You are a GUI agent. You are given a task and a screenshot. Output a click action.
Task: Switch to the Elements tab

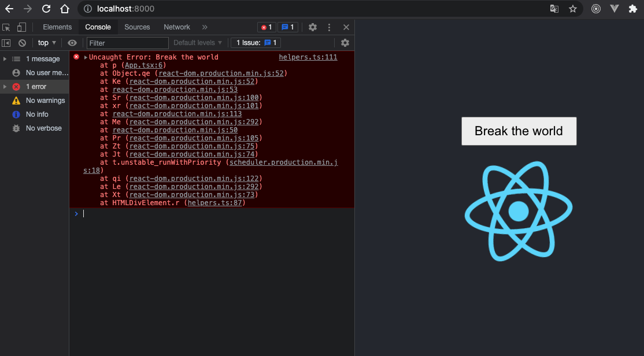tap(57, 27)
